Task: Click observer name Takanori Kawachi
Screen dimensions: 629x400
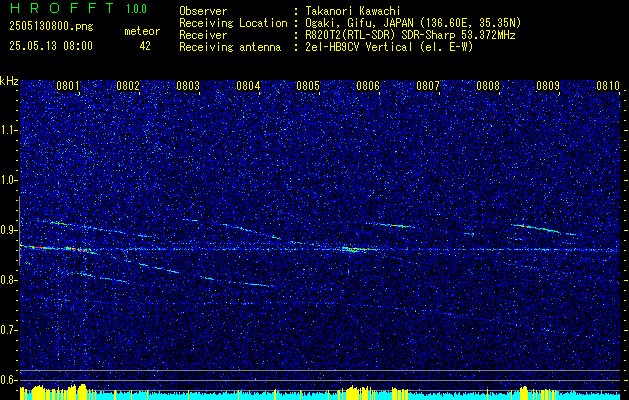Action: point(351,11)
